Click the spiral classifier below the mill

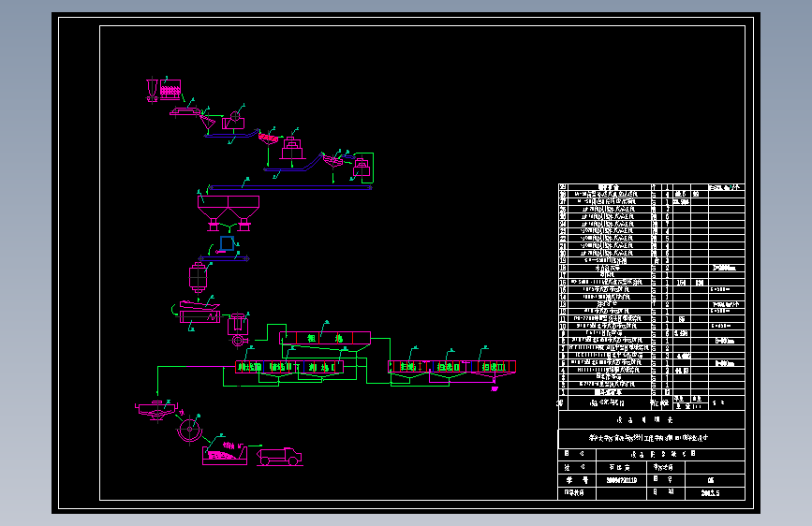point(199,313)
